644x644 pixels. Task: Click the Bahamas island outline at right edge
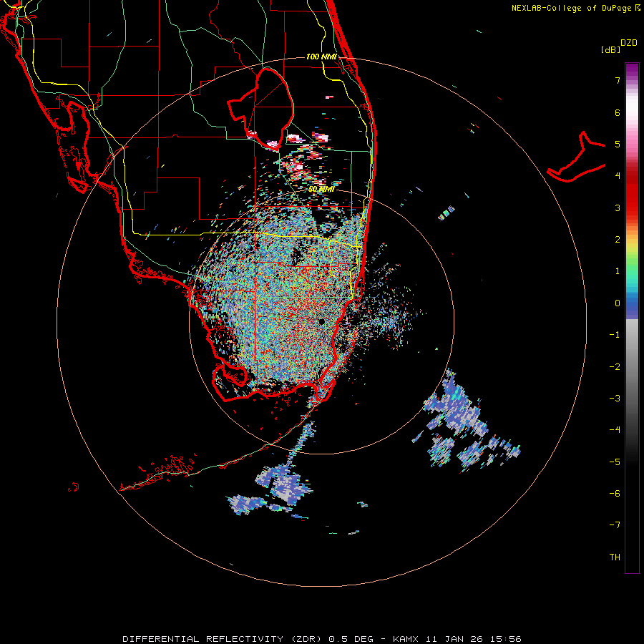click(577, 158)
